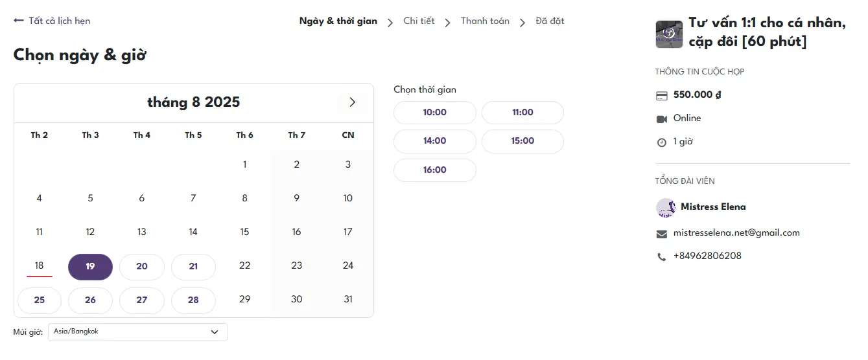Select highlighted date 19 on the calendar
This screenshot has width=868, height=360.
point(90,267)
